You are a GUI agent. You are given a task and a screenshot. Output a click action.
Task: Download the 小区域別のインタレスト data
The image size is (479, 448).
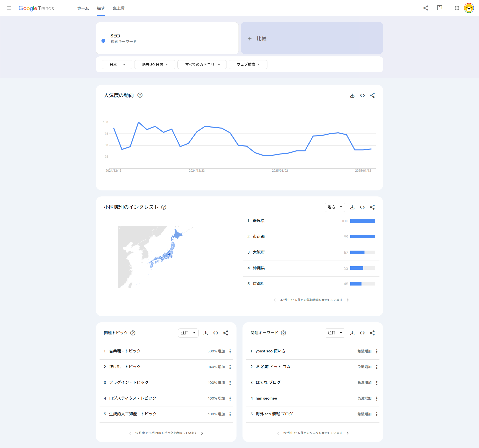352,207
